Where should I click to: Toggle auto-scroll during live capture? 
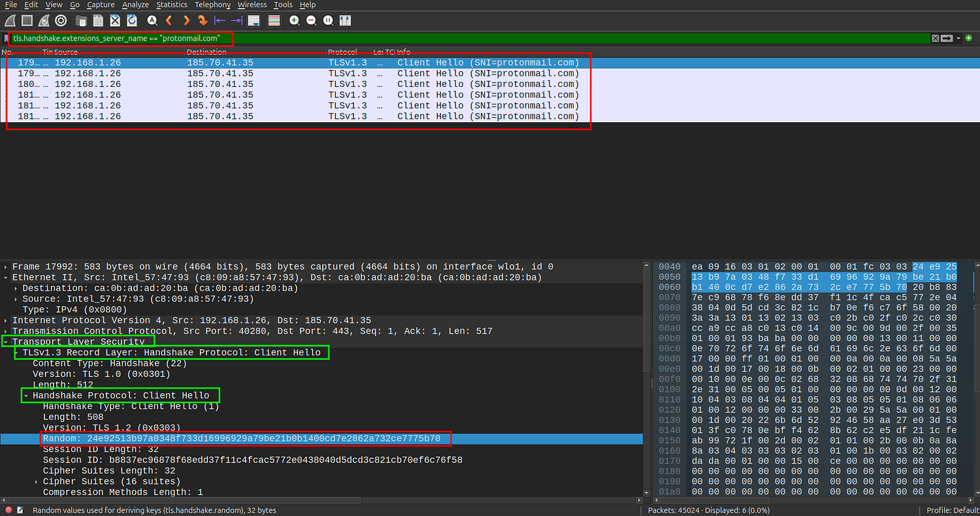(253, 20)
